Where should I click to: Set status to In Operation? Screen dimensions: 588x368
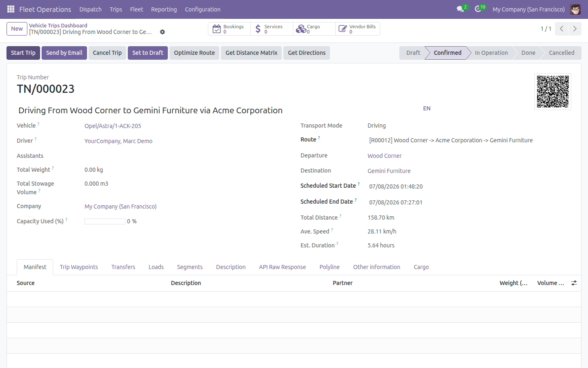(x=491, y=53)
